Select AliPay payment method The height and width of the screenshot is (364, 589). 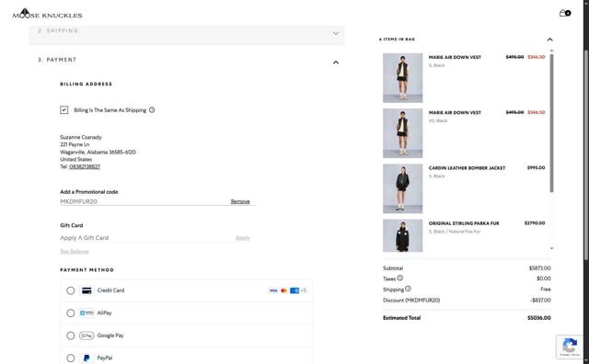click(x=71, y=313)
